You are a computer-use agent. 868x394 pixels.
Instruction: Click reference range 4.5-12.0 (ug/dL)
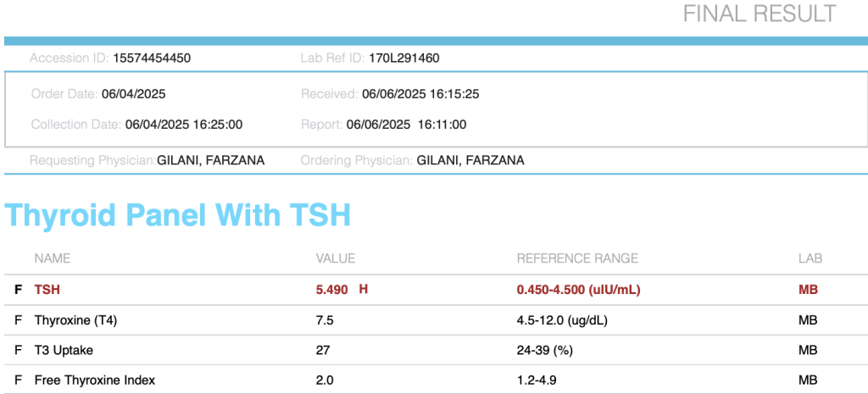(x=562, y=320)
